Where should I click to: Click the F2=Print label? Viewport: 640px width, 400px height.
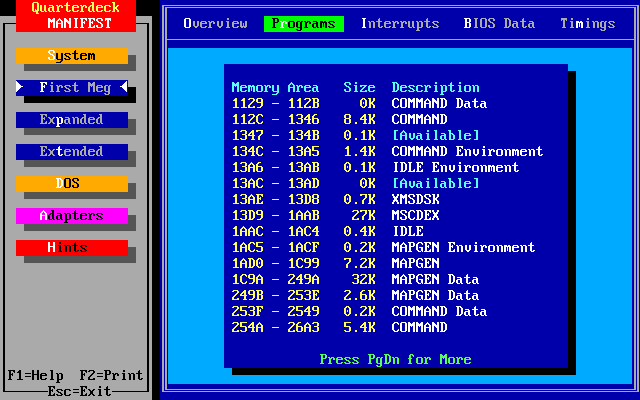click(x=111, y=376)
